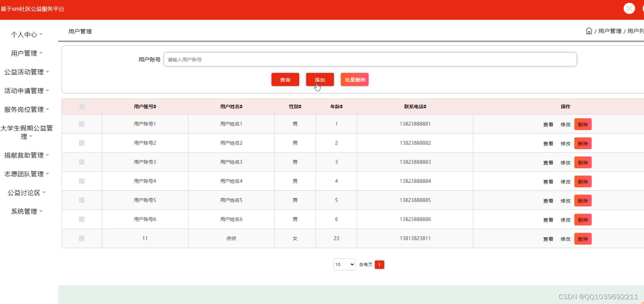644x304 pixels.
Task: Click the 用户姓名3 name cell
Action: (x=231, y=162)
